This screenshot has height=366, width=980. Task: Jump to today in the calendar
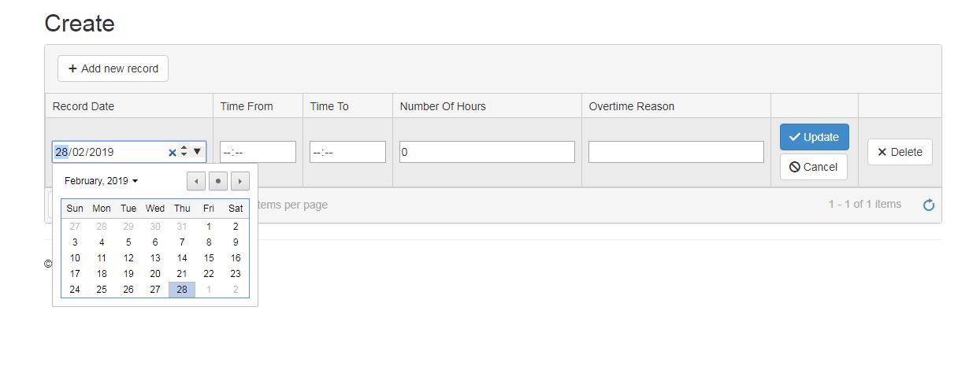point(218,181)
